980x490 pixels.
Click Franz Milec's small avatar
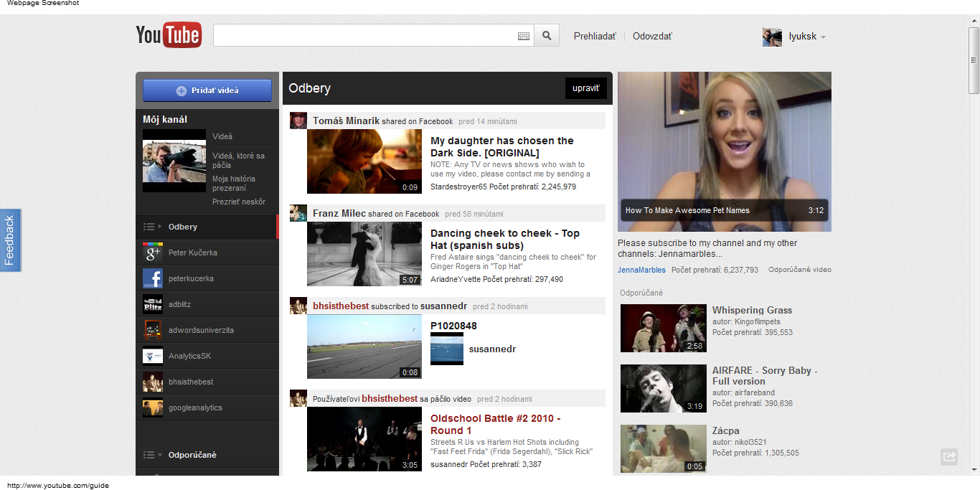tap(298, 213)
